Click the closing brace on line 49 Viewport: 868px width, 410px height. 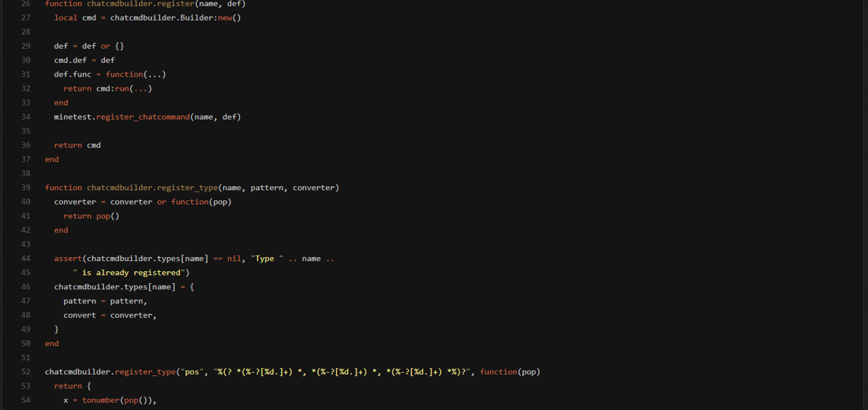(57, 330)
